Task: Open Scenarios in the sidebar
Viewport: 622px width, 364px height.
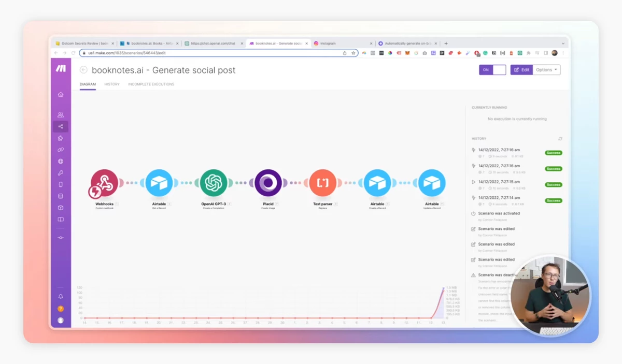Action: coord(61,126)
